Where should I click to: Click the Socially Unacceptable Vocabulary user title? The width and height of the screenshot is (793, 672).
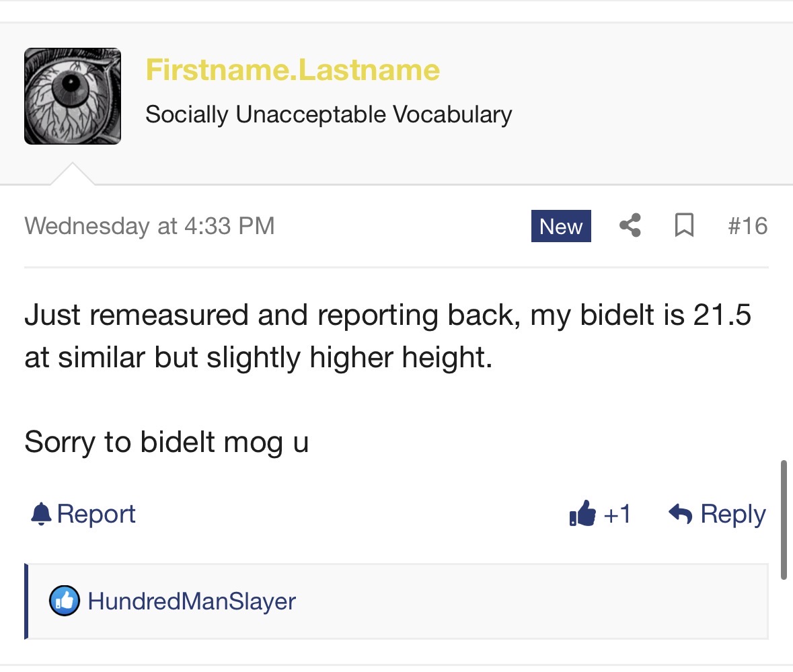328,114
